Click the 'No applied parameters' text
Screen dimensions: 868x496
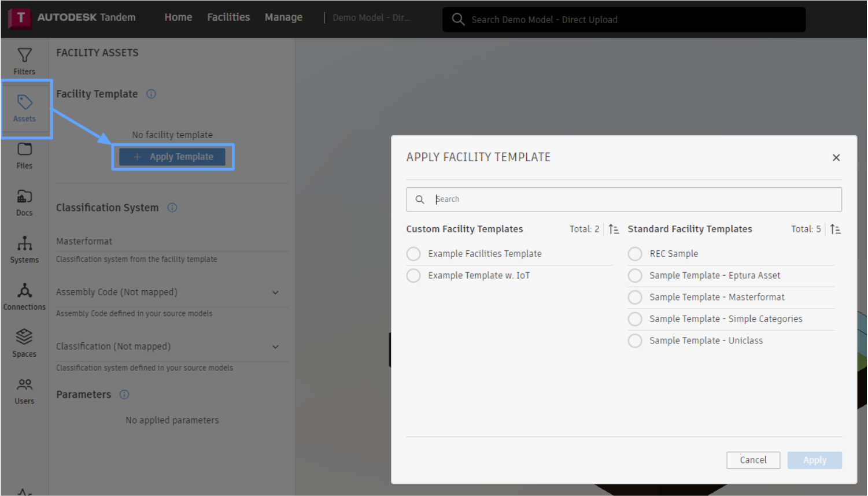[x=172, y=420]
